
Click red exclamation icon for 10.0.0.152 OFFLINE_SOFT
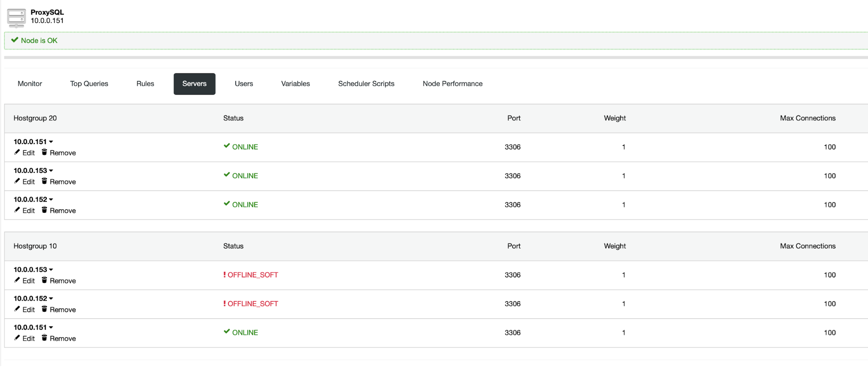224,303
